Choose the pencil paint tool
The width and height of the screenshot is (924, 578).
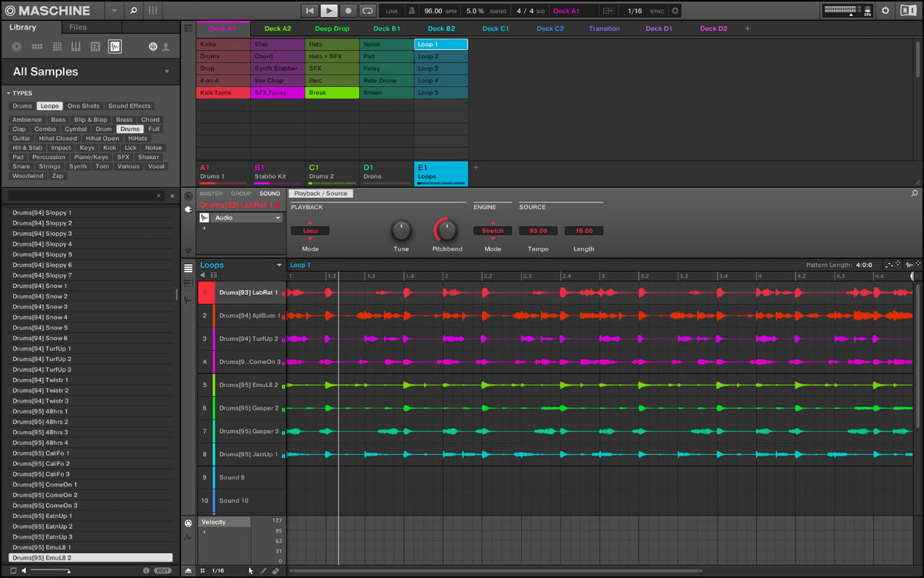coord(263,570)
